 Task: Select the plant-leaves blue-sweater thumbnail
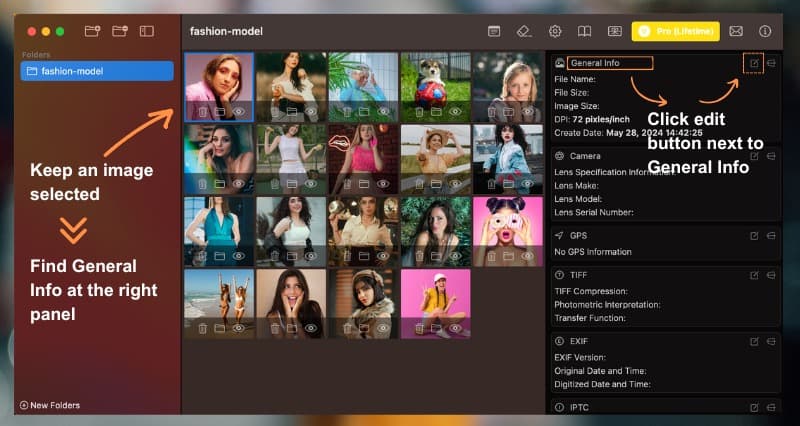(x=363, y=87)
